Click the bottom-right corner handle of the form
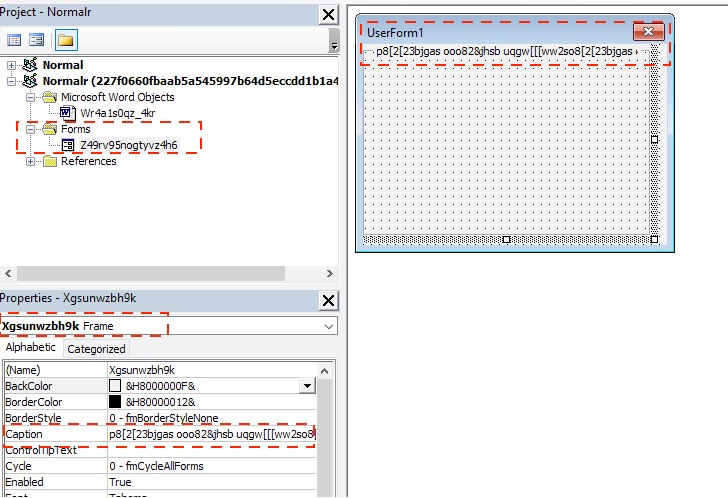Viewport: 728px width, 498px height. [x=654, y=239]
